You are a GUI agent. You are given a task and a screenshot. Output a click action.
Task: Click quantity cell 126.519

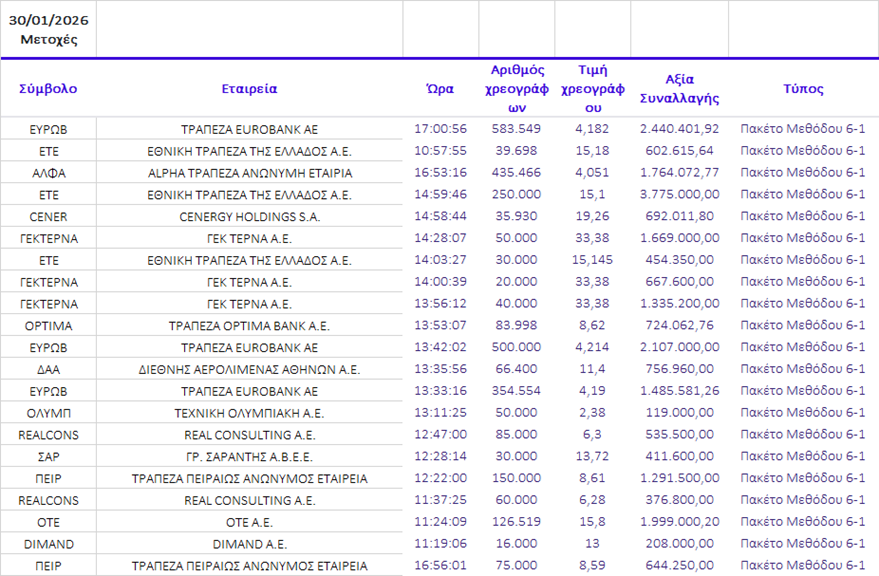tap(516, 523)
